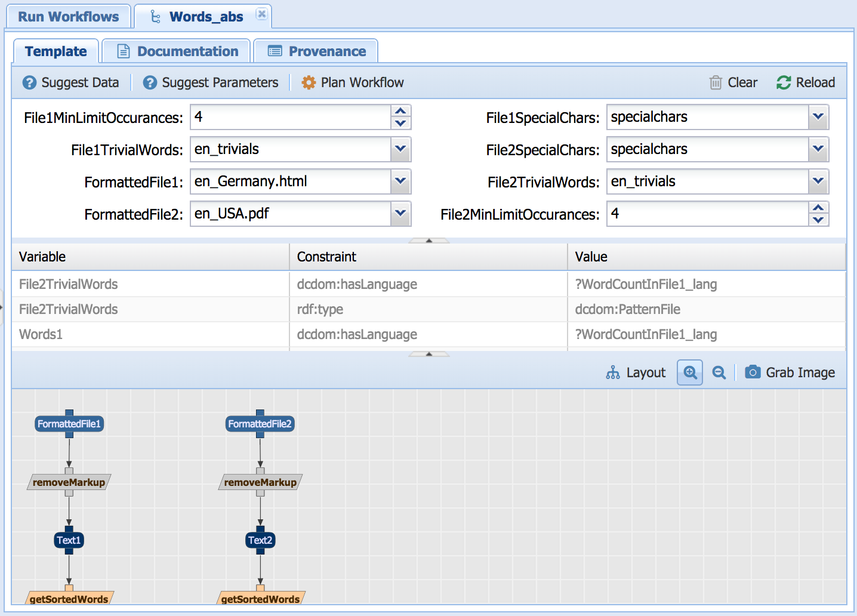
Task: Click the Layout hierarchy icon
Action: (613, 372)
